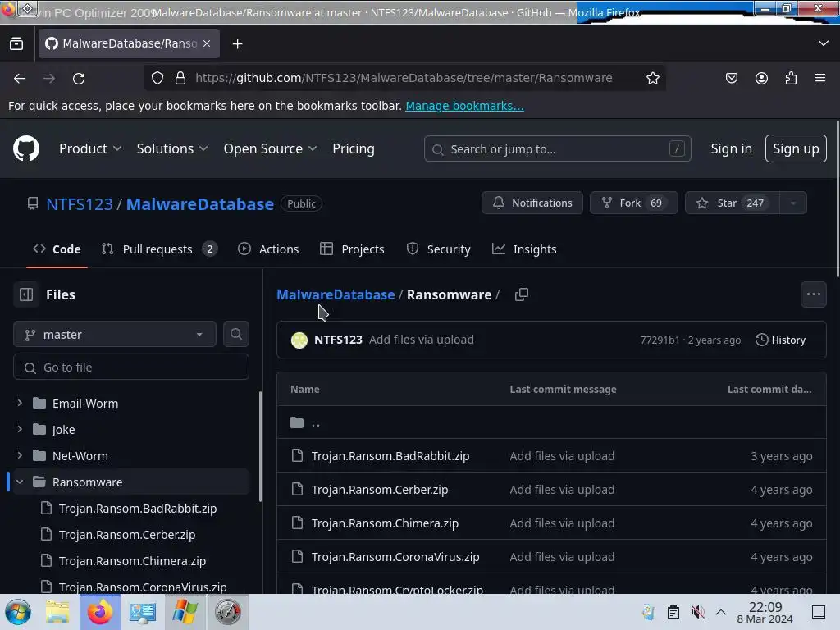The width and height of the screenshot is (840, 630).
Task: Open Trojan.Ransom.BadRabbit.zip in file table
Action: [390, 456]
